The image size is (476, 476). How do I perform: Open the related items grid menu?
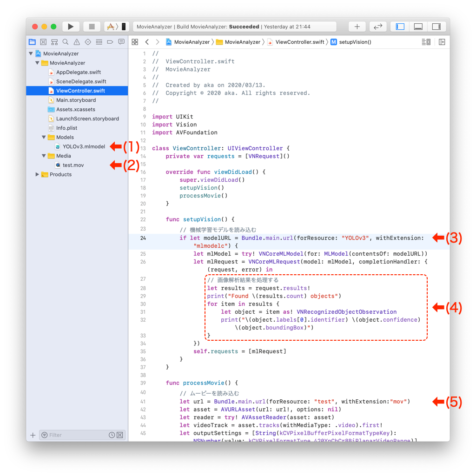pos(135,42)
